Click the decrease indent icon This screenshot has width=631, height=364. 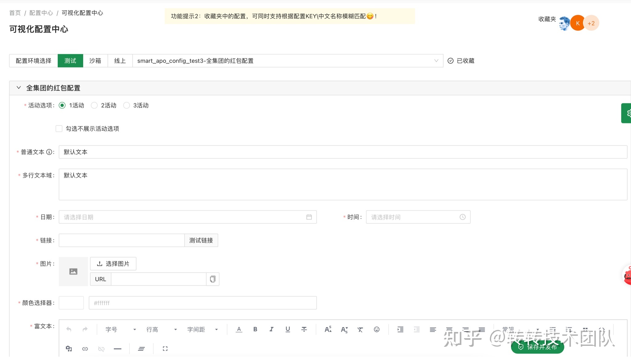417,329
